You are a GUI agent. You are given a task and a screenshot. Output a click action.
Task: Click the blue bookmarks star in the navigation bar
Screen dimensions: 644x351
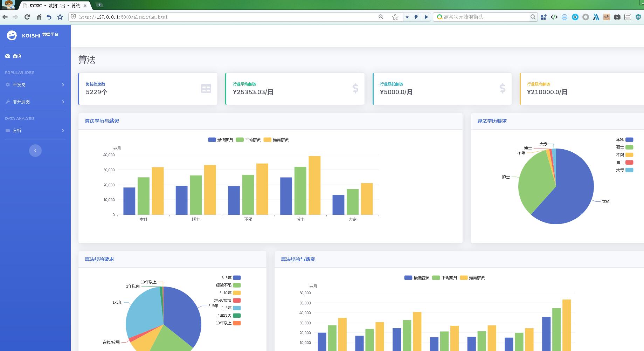click(x=60, y=17)
